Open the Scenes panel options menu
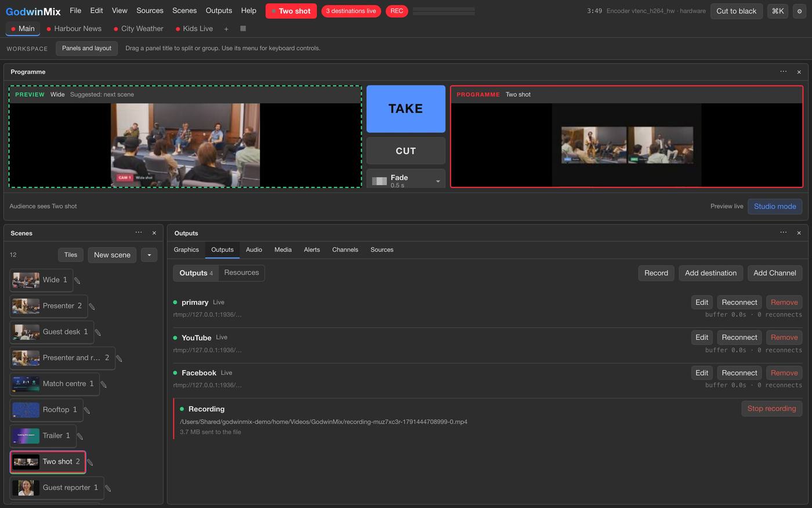The height and width of the screenshot is (508, 812). 139,233
